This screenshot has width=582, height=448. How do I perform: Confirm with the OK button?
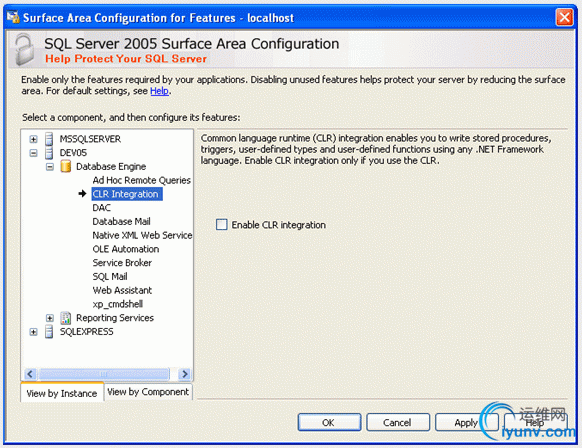(x=329, y=422)
